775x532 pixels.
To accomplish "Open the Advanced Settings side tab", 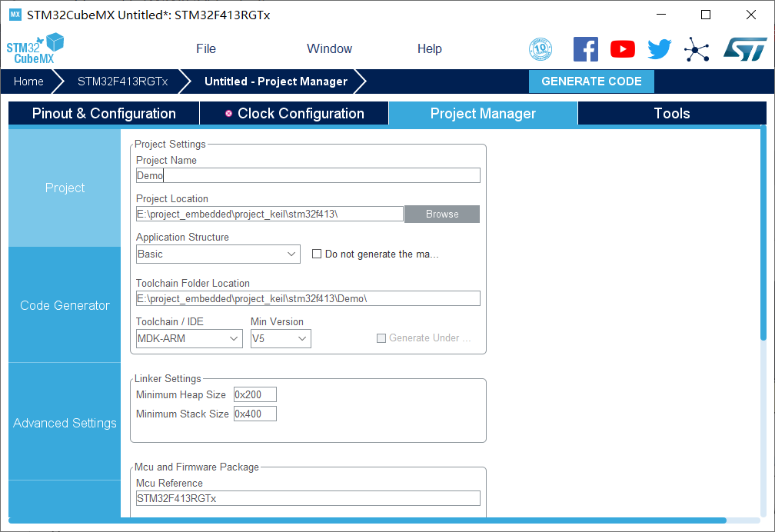I will 65,424.
